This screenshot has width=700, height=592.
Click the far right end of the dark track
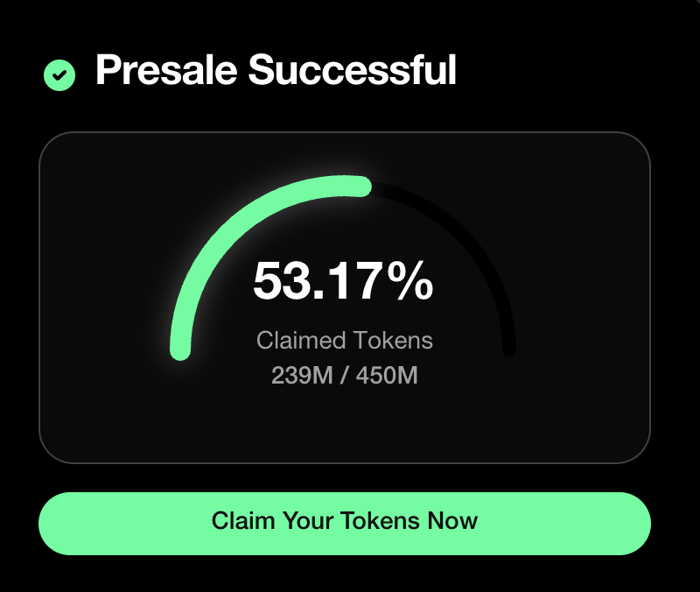[509, 349]
